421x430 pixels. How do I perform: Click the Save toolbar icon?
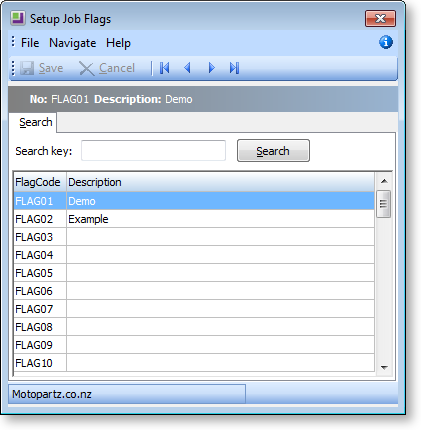click(27, 68)
